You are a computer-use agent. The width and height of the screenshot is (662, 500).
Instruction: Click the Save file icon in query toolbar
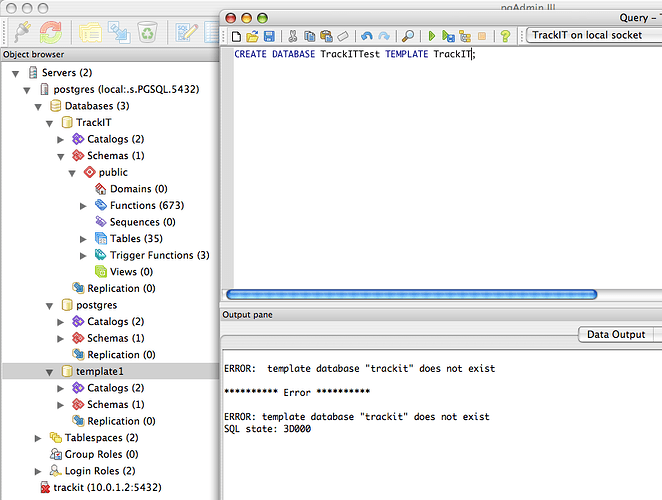tap(269, 36)
